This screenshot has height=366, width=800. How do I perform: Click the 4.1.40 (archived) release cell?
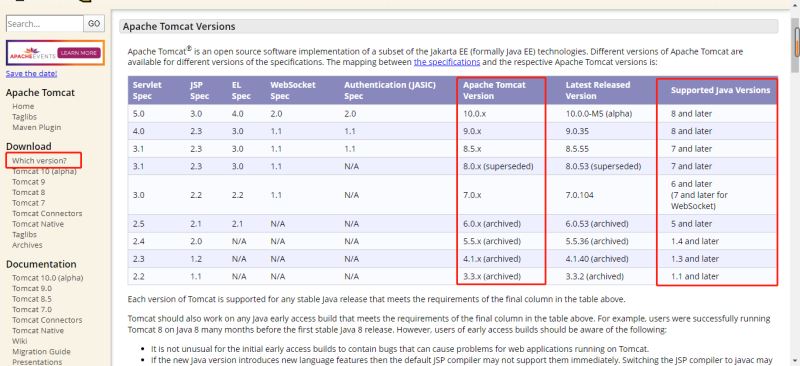click(597, 259)
